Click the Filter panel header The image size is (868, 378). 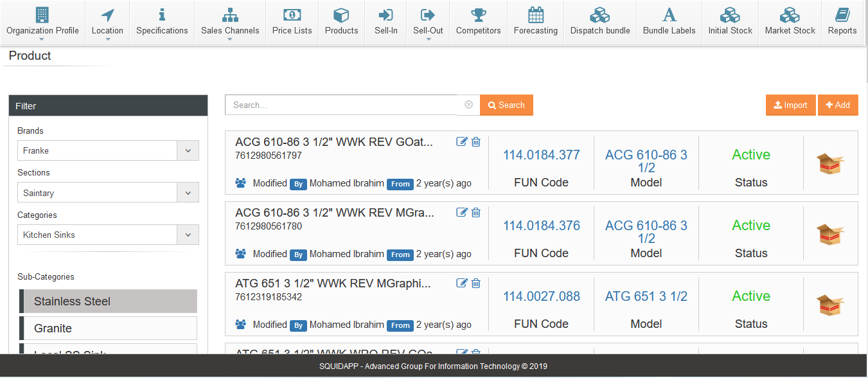pyautogui.click(x=108, y=106)
